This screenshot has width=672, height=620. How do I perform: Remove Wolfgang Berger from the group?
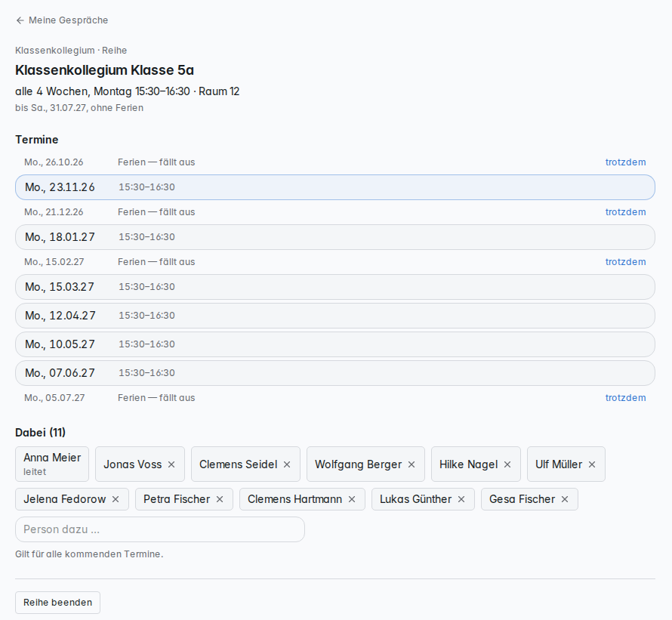coord(412,464)
